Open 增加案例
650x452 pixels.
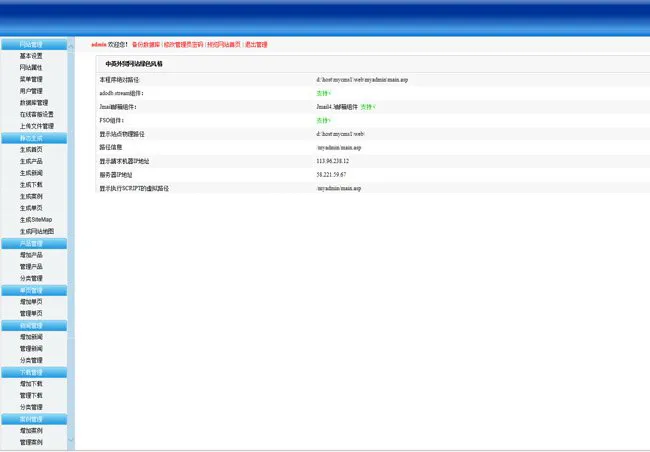click(x=31, y=431)
